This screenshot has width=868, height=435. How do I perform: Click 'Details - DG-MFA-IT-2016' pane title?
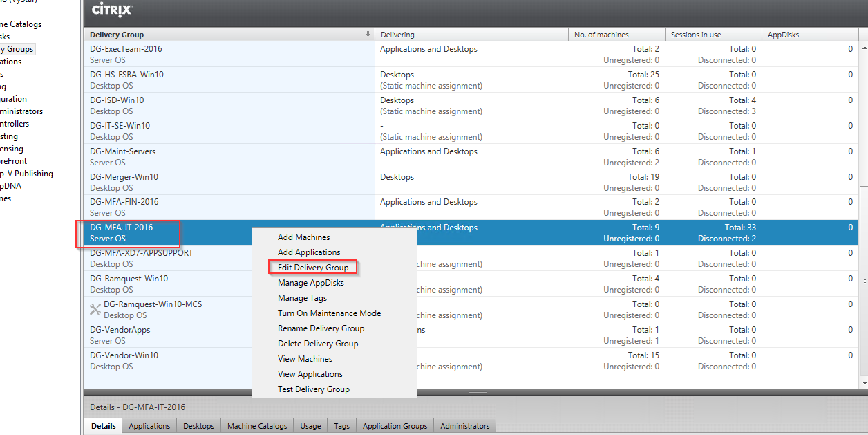[138, 407]
